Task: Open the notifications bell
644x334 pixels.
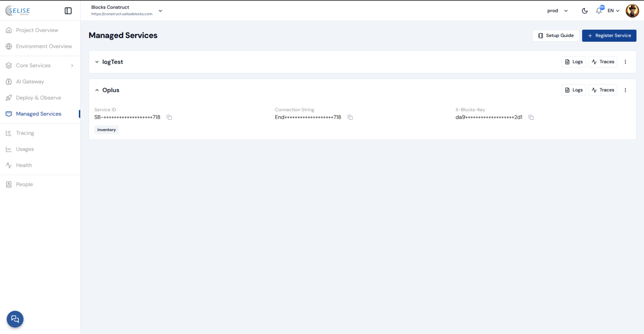Action: tap(599, 11)
